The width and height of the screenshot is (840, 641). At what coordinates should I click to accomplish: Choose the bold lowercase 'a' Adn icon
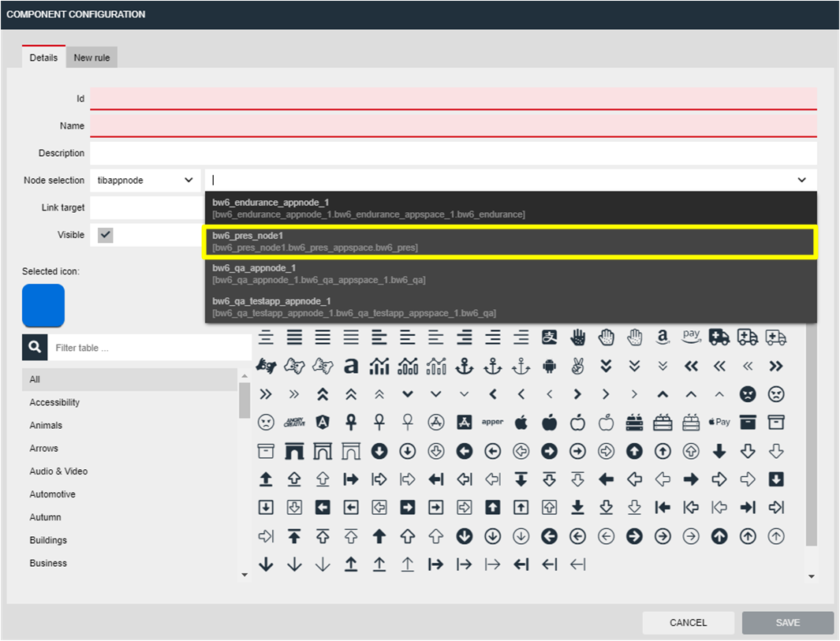[351, 366]
